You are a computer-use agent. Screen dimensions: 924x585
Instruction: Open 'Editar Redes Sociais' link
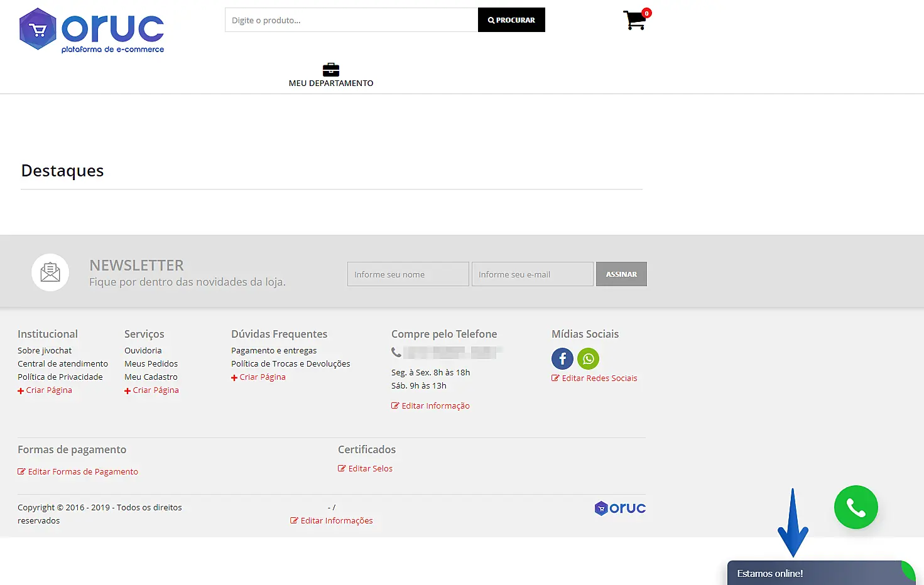[599, 378]
